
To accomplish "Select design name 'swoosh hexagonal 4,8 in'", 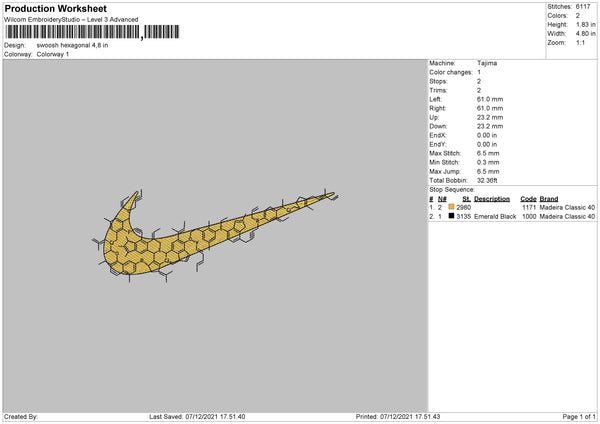I will tap(72, 45).
